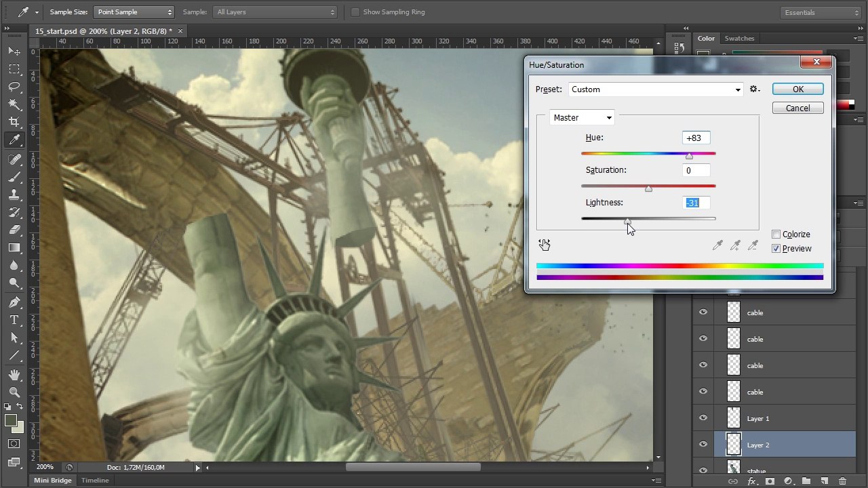Screen dimensions: 868x488
Task: Select the Eyedropper tool in the toolbox
Action: 14,140
